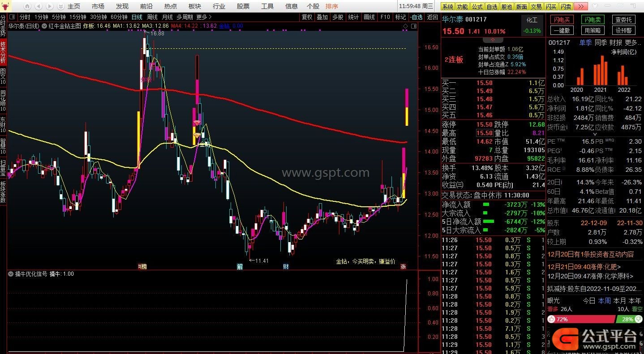
Task: Open 板块 menu
Action: tap(195, 6)
